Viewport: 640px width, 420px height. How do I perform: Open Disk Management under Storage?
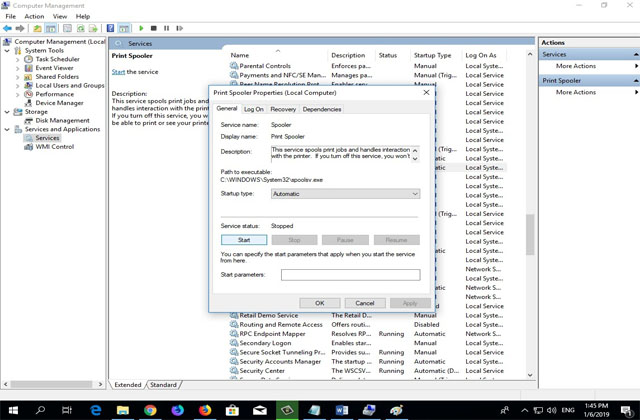coord(62,120)
